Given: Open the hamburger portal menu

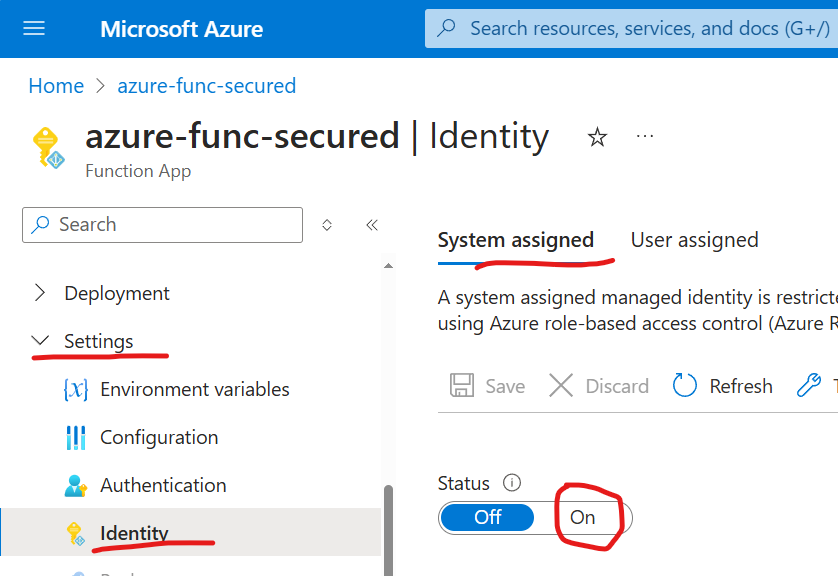Looking at the screenshot, I should coord(34,28).
